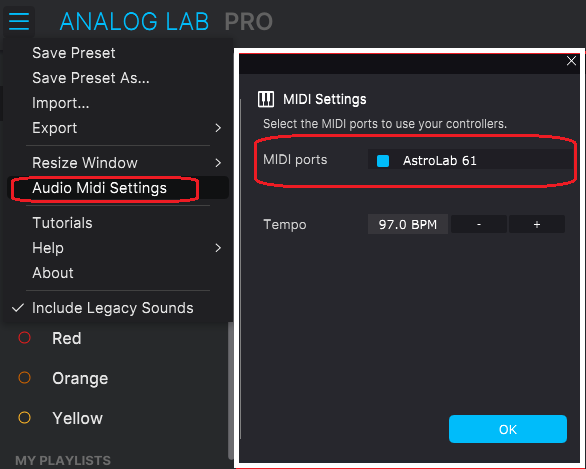
Task: Select the Orange color tag circle
Action: pyautogui.click(x=25, y=378)
